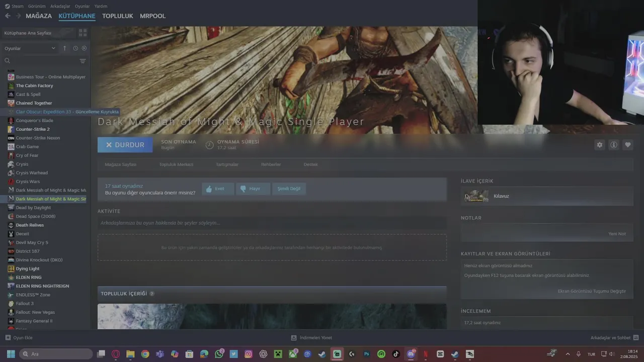Open Tartışmalar link
The width and height of the screenshot is (644, 362).
pyautogui.click(x=227, y=164)
